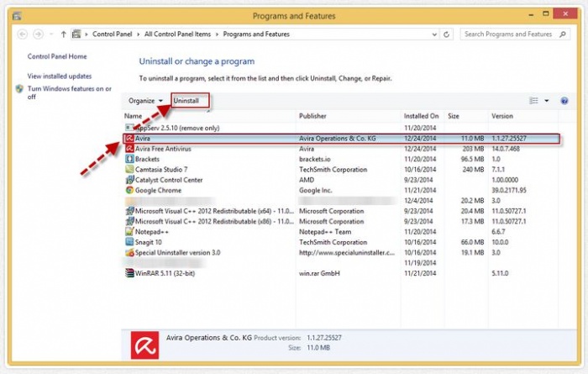588x374 pixels.
Task: Click the Snagit 10 icon
Action: click(129, 242)
